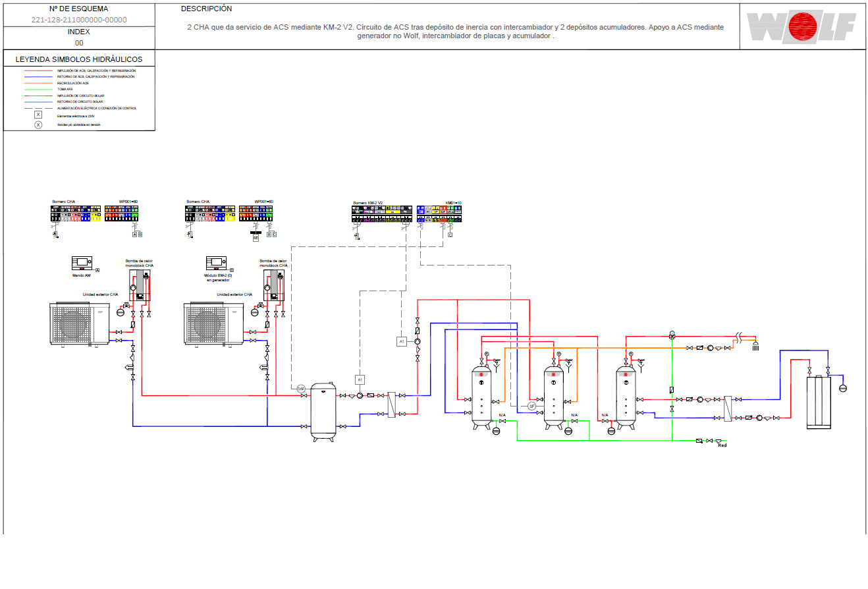The width and height of the screenshot is (868, 589).
Task: Select the A1 box above buffer tank pump
Action: click(360, 379)
